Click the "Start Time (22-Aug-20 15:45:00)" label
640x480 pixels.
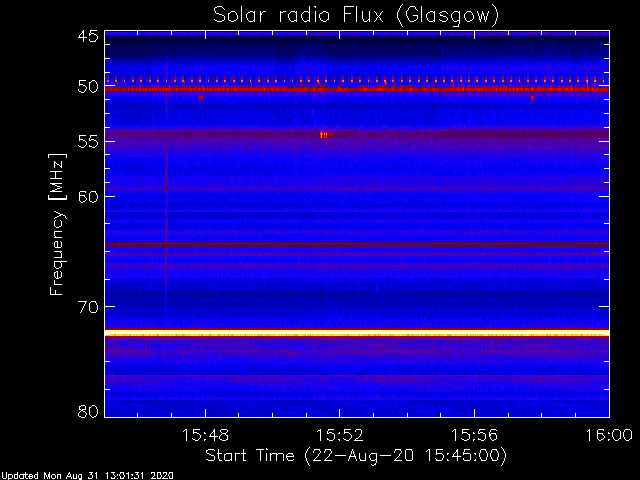click(x=356, y=456)
